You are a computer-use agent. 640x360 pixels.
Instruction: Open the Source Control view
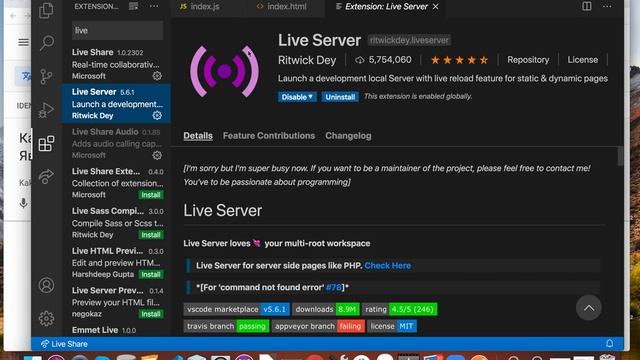47,76
